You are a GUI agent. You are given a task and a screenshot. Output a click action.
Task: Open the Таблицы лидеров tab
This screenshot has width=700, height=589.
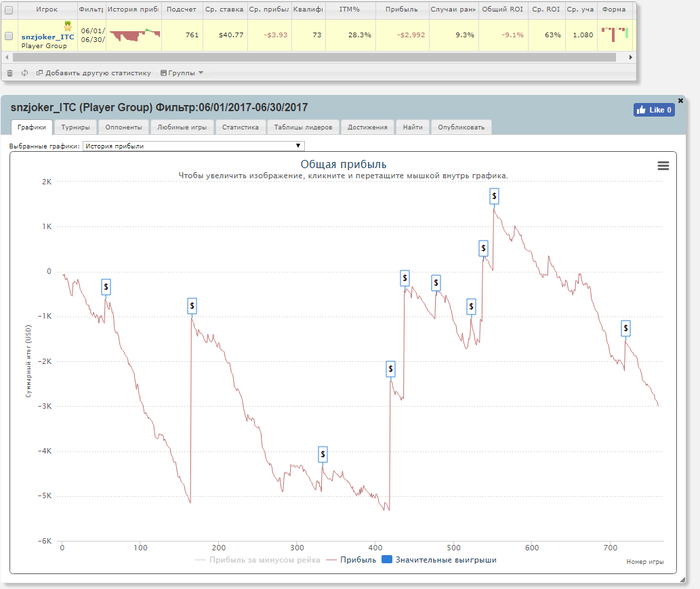303,127
